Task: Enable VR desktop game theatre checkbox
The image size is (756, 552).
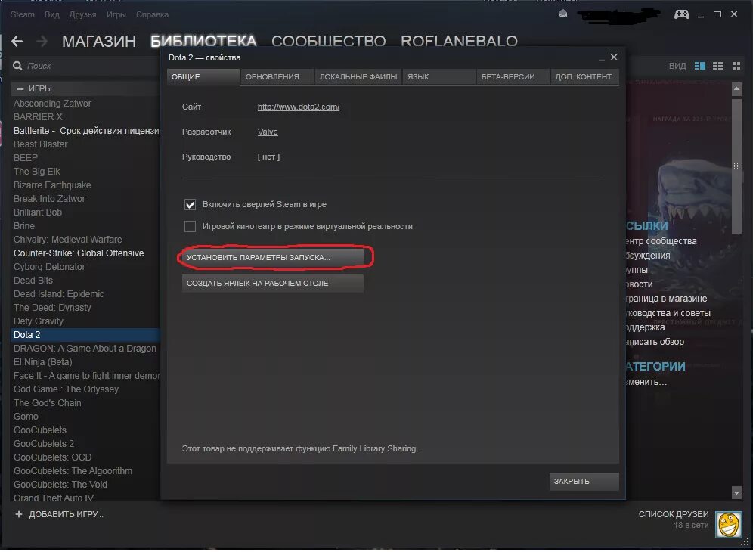Action: pyautogui.click(x=190, y=227)
